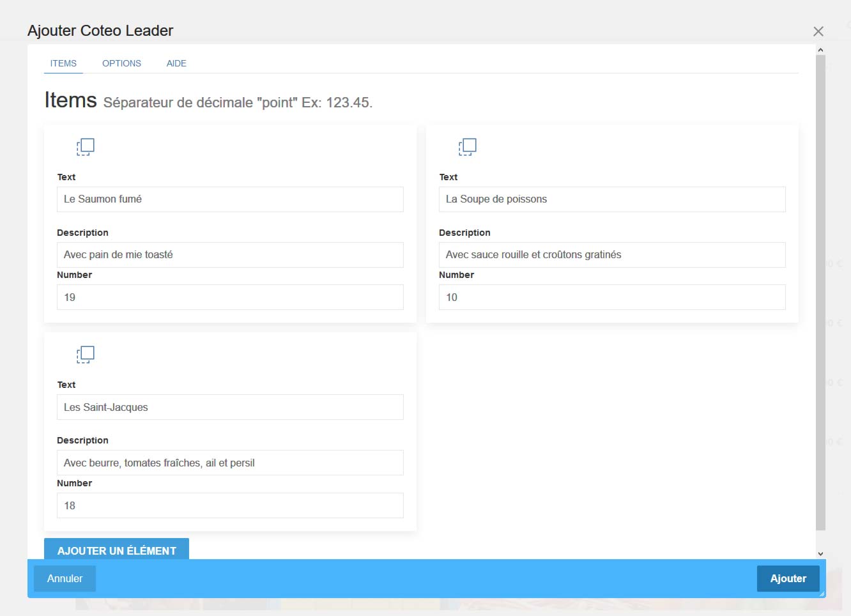
Task: Click the 'Ajouter Coteo Leader' dialog title
Action: click(x=100, y=31)
